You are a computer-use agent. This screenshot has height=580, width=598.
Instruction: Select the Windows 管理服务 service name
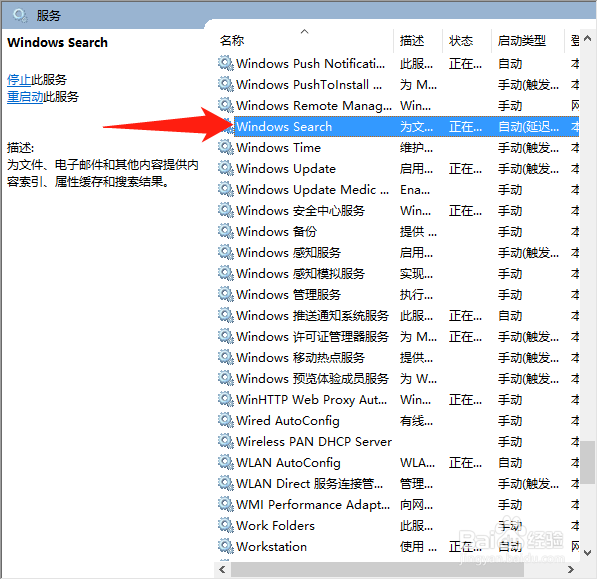tap(288, 294)
